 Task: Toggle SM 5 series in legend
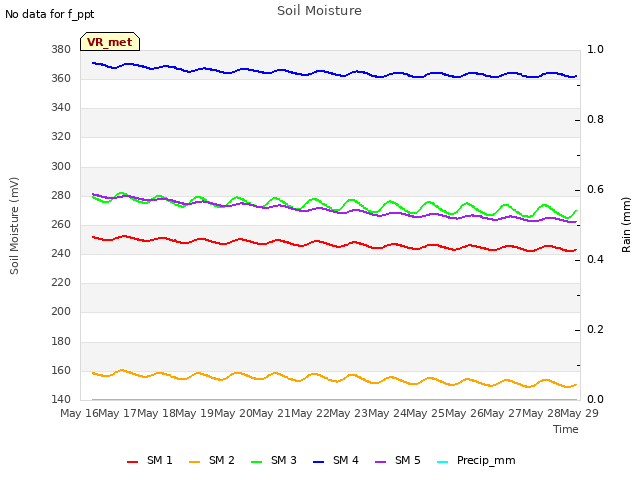(398, 460)
